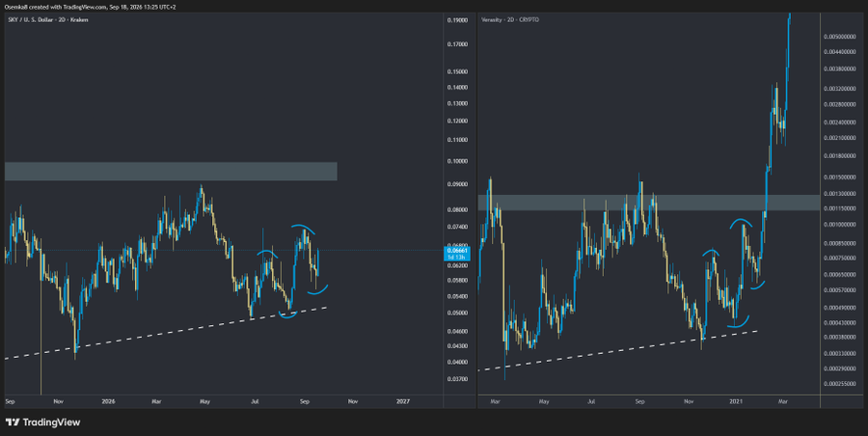Click the 2021 label on Verasity time axis
Image resolution: width=868 pixels, height=436 pixels.
[x=736, y=401]
